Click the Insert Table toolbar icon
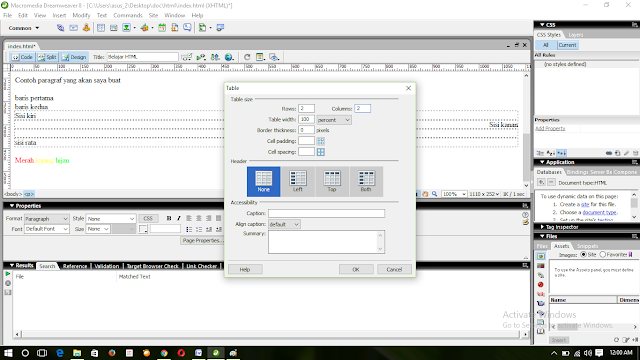Image resolution: width=640 pixels, height=360 pixels. (101, 28)
